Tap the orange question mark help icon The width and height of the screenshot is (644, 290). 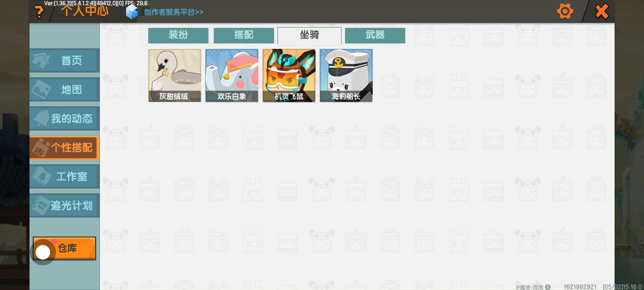(x=39, y=12)
